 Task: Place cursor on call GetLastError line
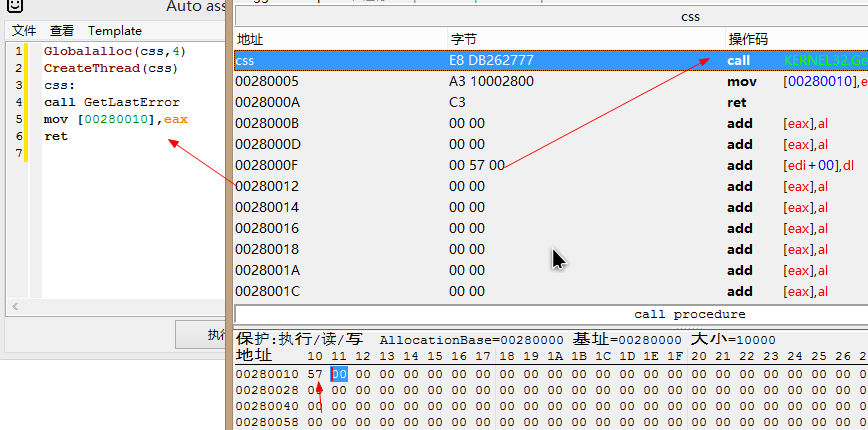pos(111,102)
